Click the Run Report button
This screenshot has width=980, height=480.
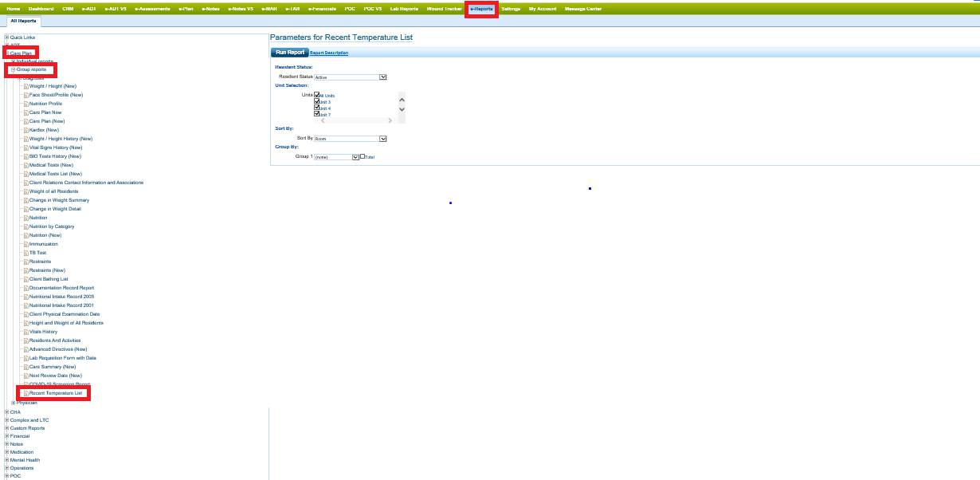pos(289,53)
